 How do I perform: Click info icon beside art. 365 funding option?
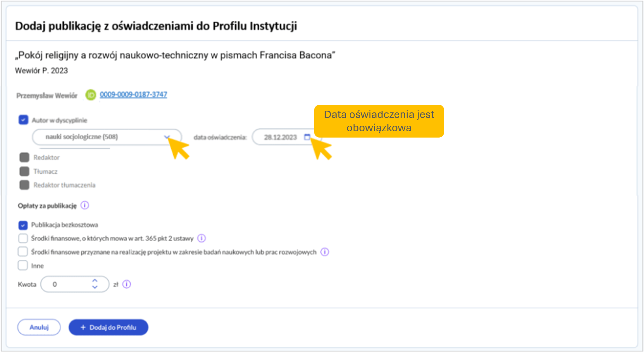(202, 238)
